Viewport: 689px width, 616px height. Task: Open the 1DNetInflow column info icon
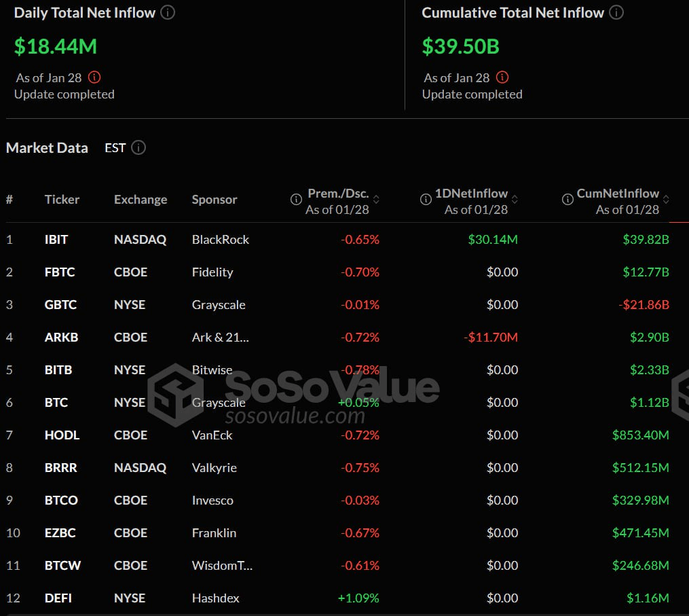point(426,199)
